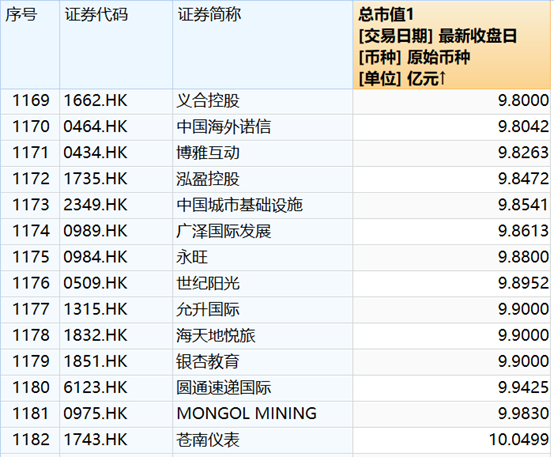The height and width of the screenshot is (457, 554).
Task: Select stock code 1851.HK
Action: tap(95, 362)
